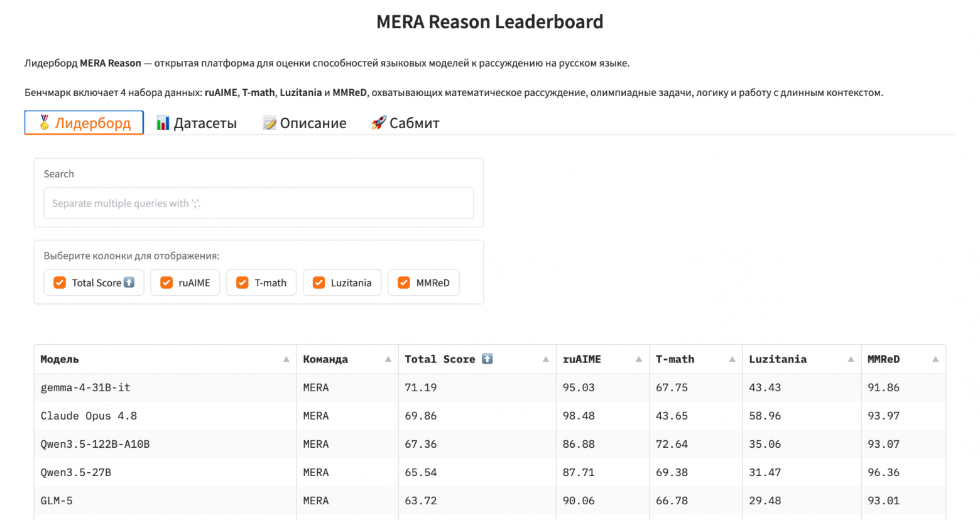Open the Сабмит tab
Image resolution: width=980 pixels, height=520 pixels.
point(405,123)
